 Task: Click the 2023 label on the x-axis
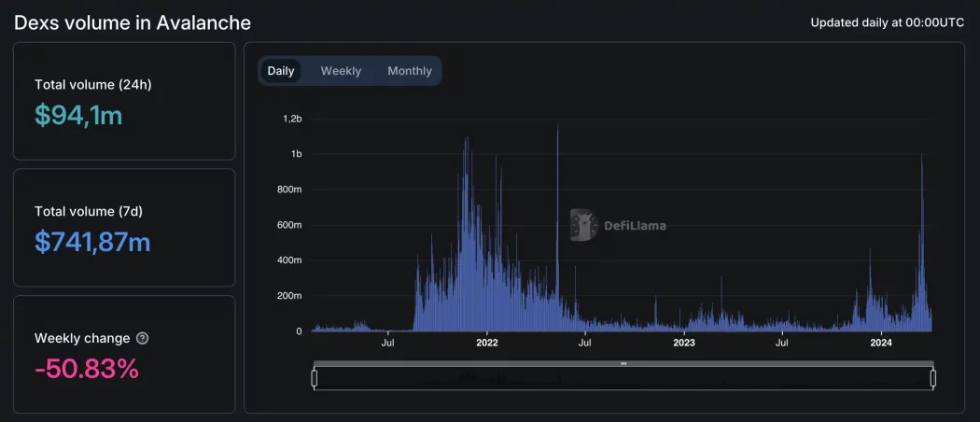pyautogui.click(x=684, y=343)
